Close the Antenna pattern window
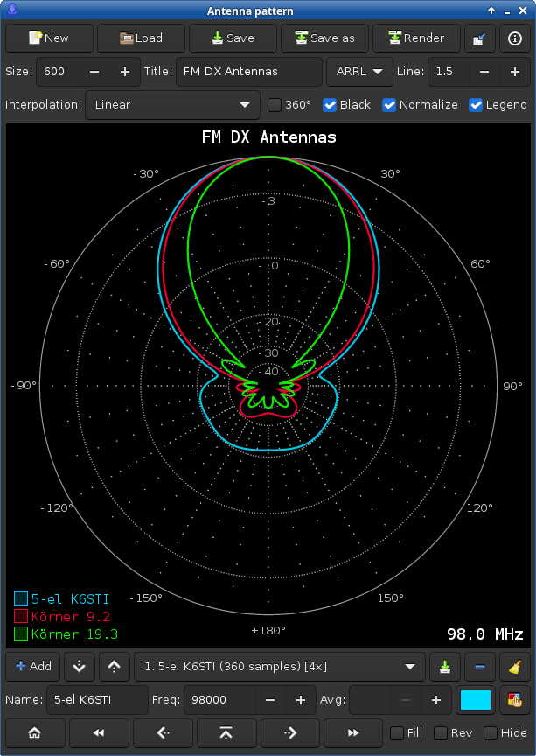 pos(523,10)
